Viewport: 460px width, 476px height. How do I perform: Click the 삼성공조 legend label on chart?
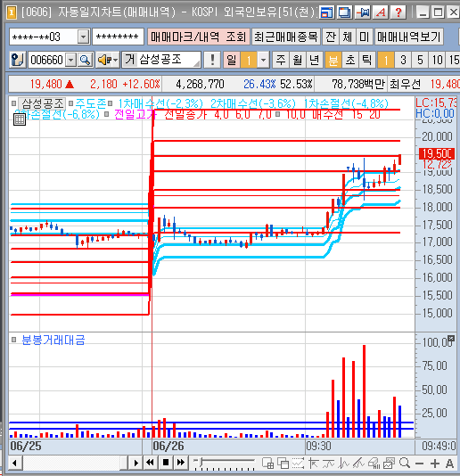tap(43, 103)
